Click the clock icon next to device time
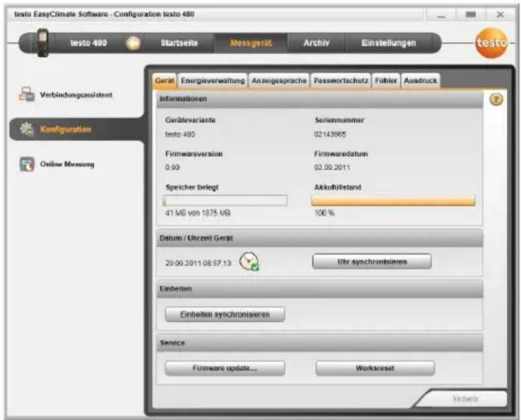This screenshot has width=521, height=420. point(250,262)
